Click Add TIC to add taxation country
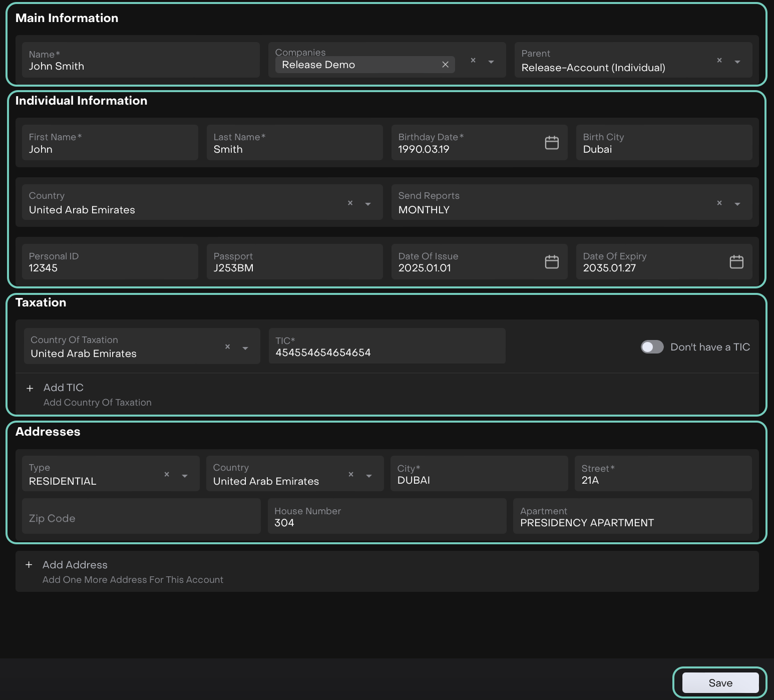The width and height of the screenshot is (774, 700). coord(63,388)
